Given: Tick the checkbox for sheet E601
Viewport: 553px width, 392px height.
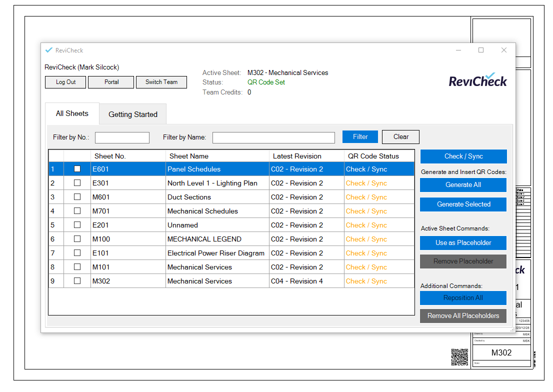Looking at the screenshot, I should point(77,169).
